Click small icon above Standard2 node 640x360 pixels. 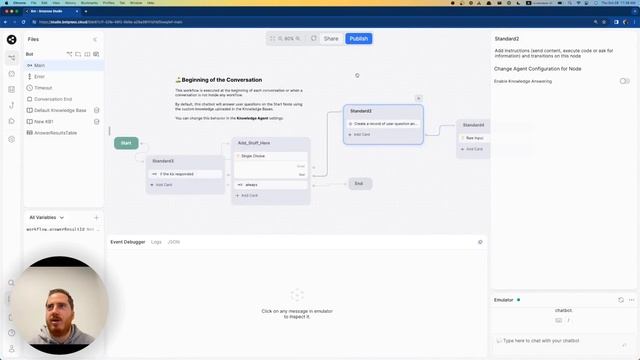(x=418, y=98)
